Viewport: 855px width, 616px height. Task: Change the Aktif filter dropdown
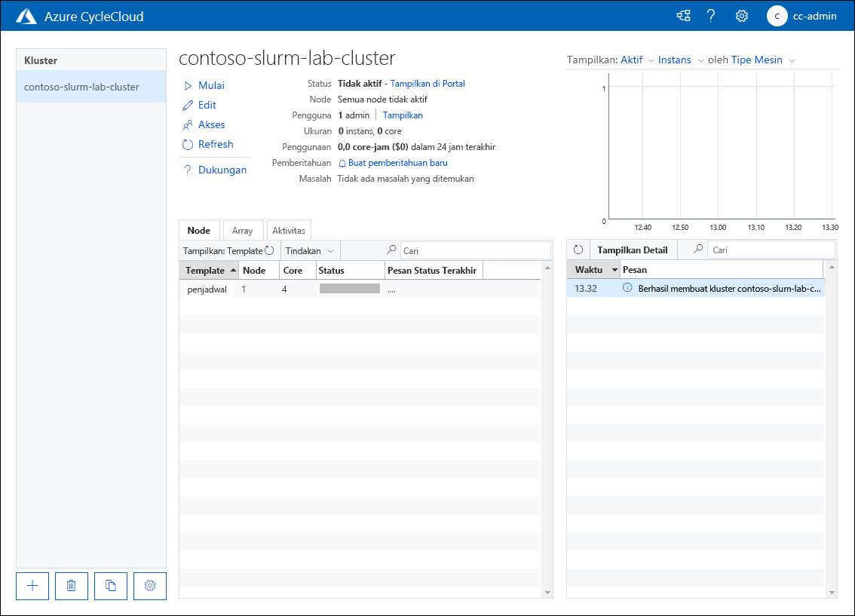point(634,60)
